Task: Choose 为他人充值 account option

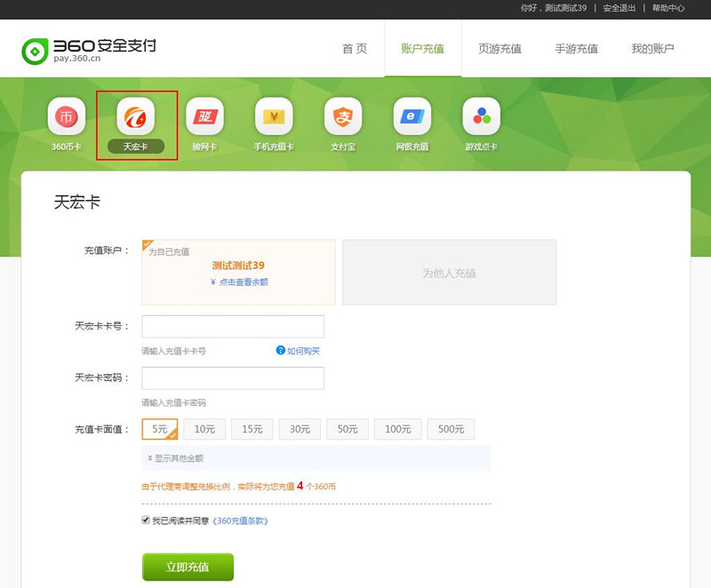Action: [x=449, y=273]
